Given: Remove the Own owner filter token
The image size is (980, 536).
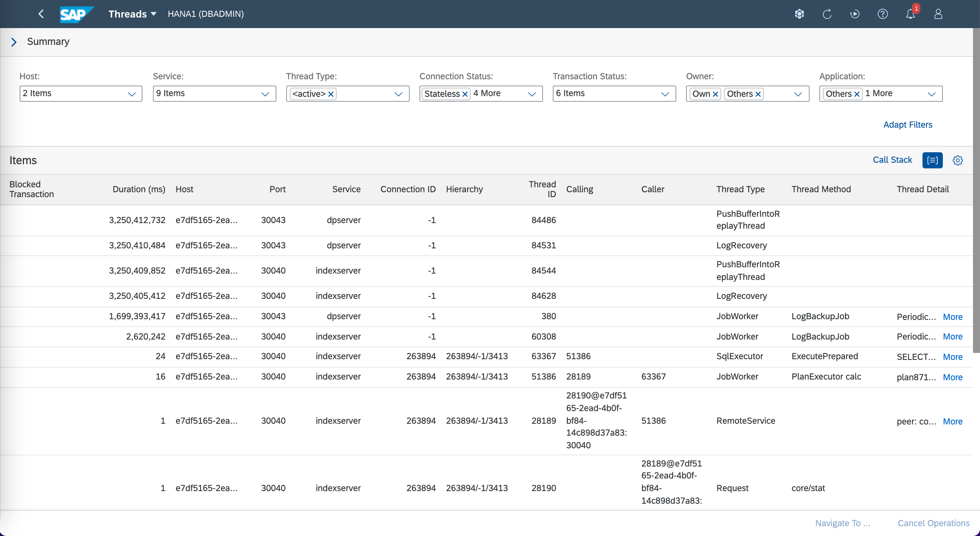Looking at the screenshot, I should [715, 94].
